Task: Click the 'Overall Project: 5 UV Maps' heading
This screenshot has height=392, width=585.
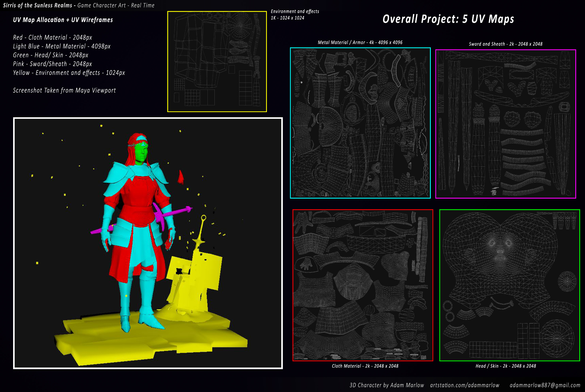Action: [x=448, y=19]
